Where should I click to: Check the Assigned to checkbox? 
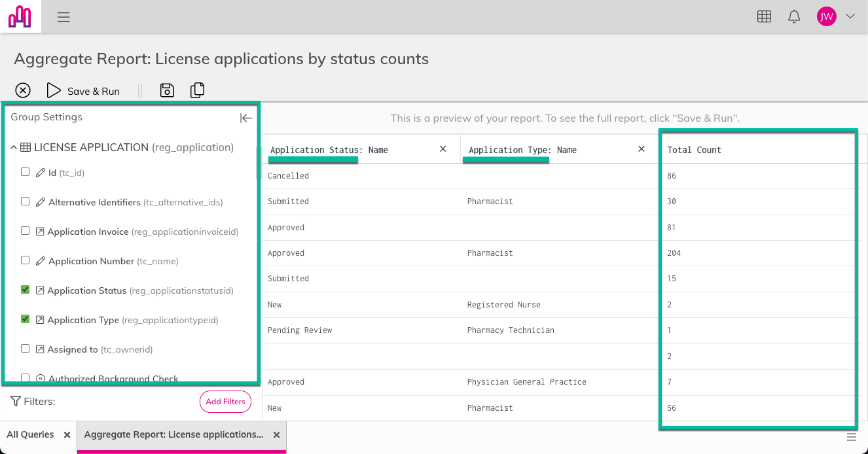pos(25,349)
